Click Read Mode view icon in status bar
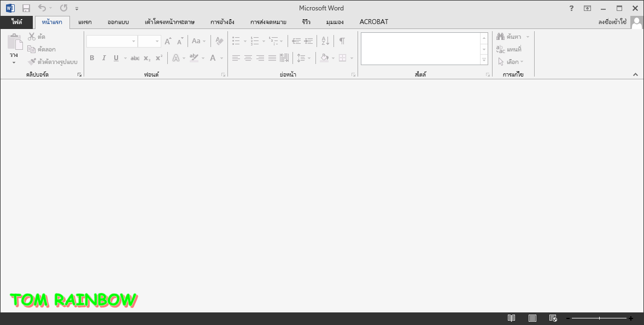644x325 pixels. point(511,318)
